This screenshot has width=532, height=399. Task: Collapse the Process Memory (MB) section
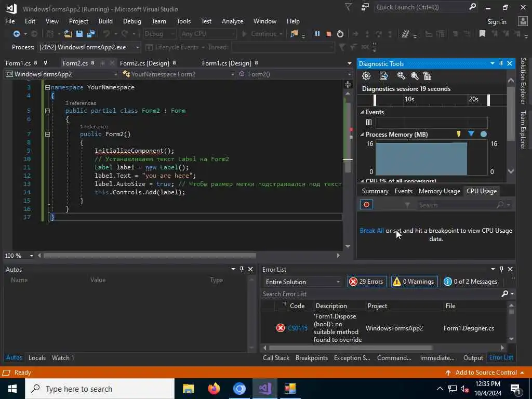pyautogui.click(x=362, y=135)
